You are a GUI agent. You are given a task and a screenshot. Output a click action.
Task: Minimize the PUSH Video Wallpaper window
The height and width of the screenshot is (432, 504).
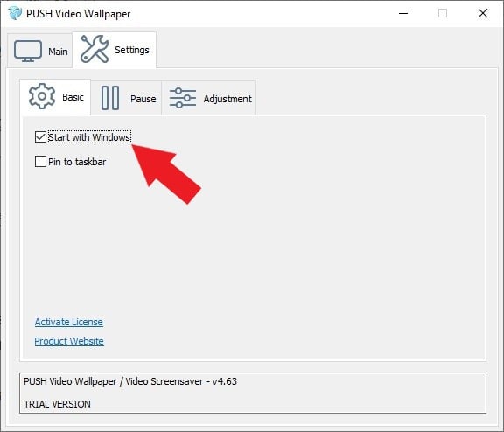pyautogui.click(x=403, y=13)
